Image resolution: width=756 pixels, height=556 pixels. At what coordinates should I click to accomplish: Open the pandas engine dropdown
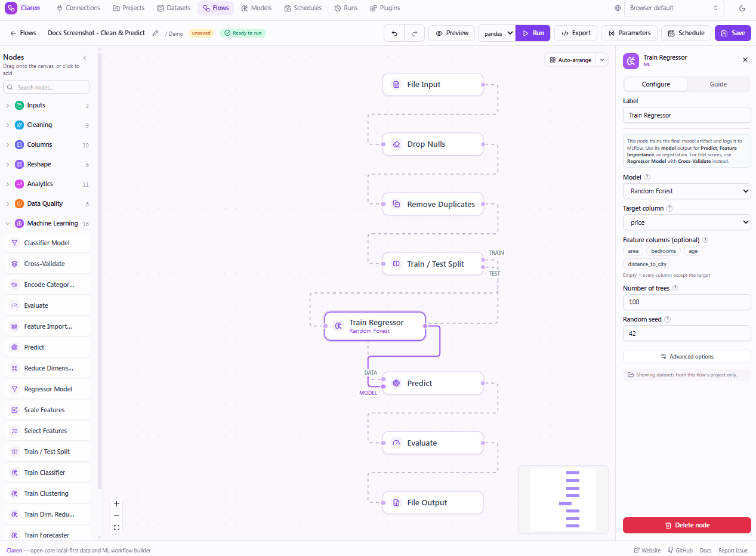(497, 33)
